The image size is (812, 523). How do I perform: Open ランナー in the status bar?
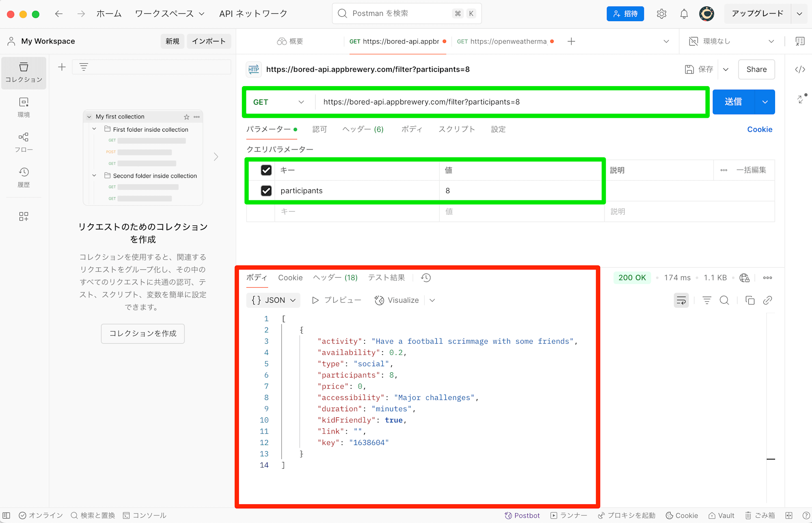tap(569, 516)
